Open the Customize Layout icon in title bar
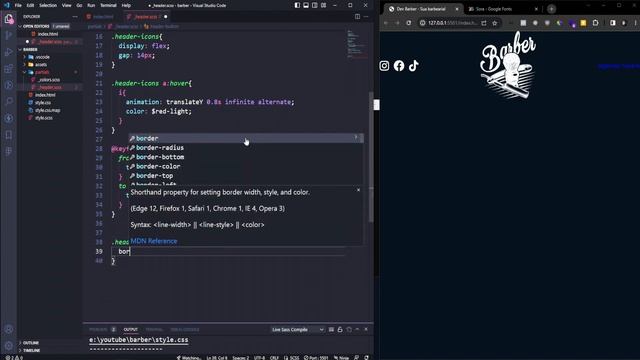 click(323, 5)
